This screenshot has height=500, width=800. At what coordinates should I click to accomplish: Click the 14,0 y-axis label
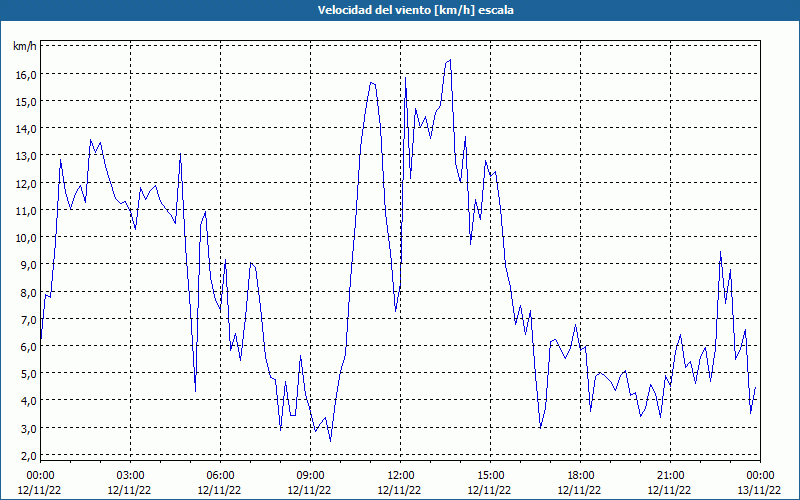[27, 129]
